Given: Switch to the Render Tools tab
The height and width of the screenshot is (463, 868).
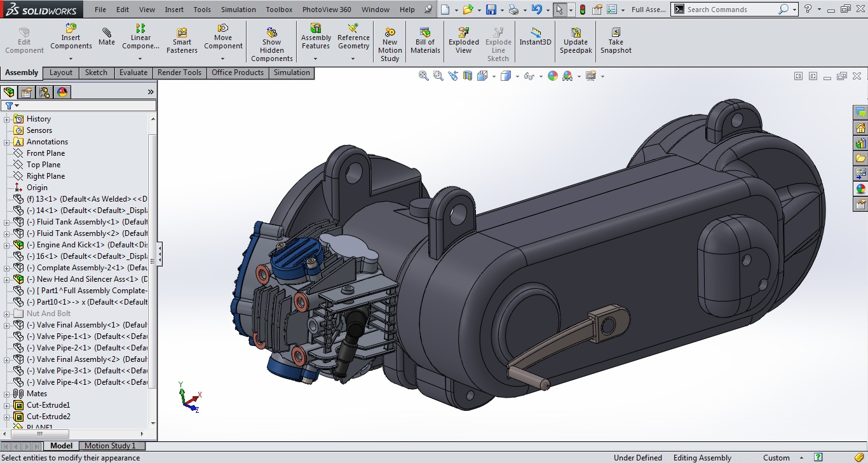Looking at the screenshot, I should click(x=179, y=73).
